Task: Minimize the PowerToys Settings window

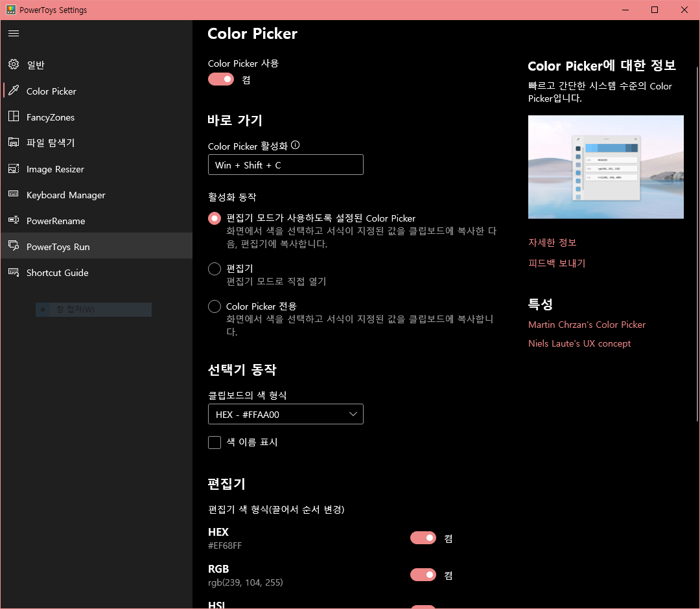Action: click(625, 10)
